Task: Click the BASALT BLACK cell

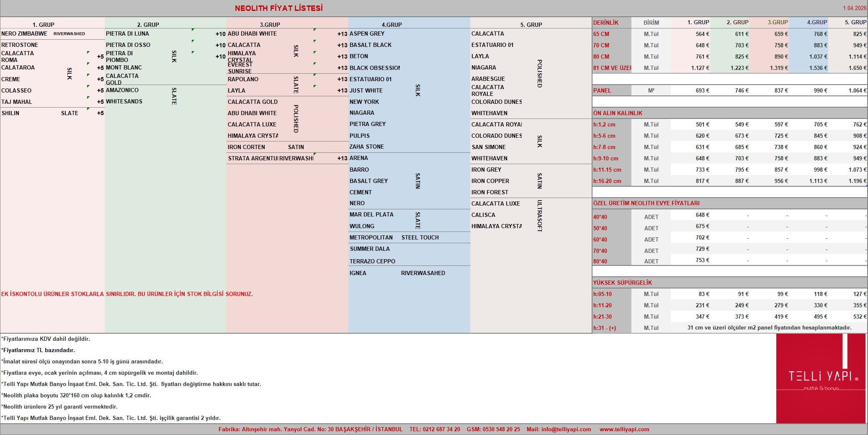Action: pyautogui.click(x=371, y=45)
